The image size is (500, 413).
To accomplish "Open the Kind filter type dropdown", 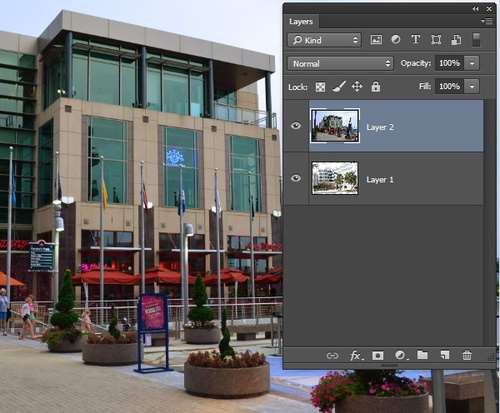I will click(x=324, y=40).
